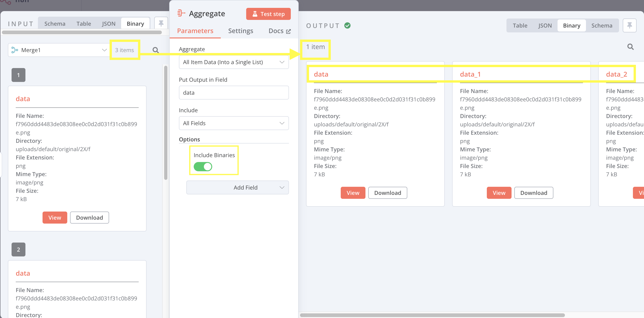Click the 'data' heading of input item 1

pos(23,99)
